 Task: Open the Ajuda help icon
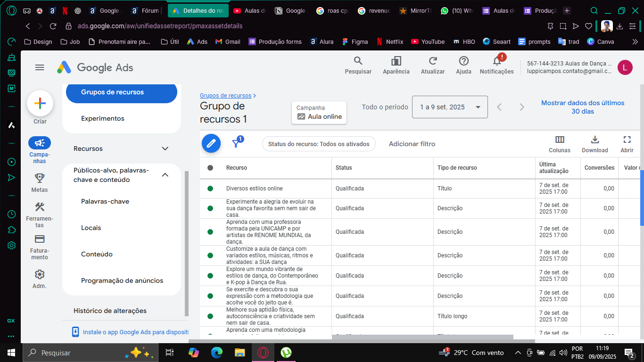coord(464,61)
